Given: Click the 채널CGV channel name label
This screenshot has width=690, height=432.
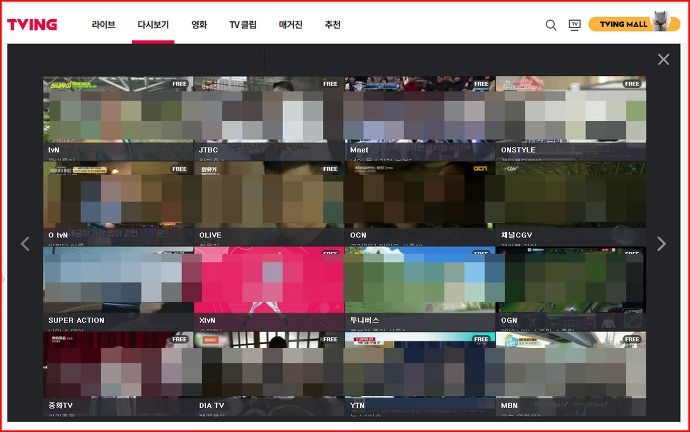Looking at the screenshot, I should [x=516, y=235].
